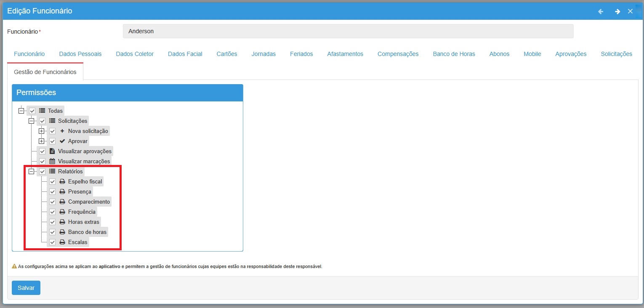Viewport: 644px width, 308px height.
Task: Click the printer icon beside Espelho fiscal
Action: (62, 181)
